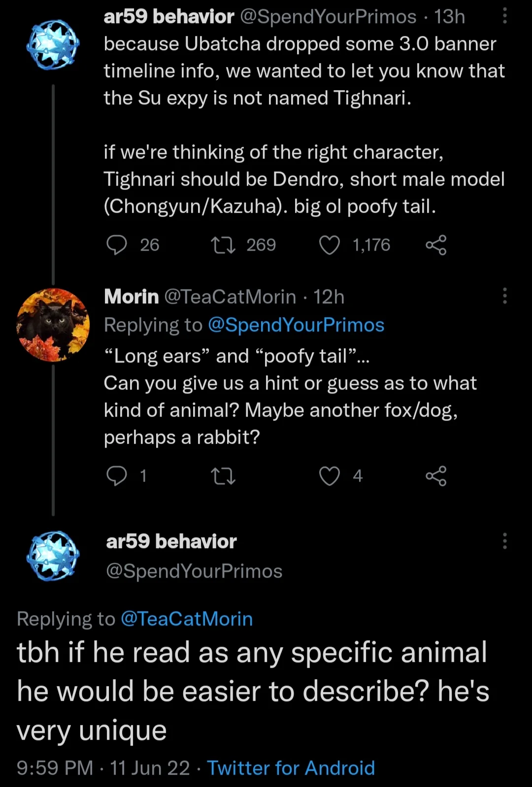
Task: Open more options on Morin's tweet
Action: pyautogui.click(x=504, y=296)
